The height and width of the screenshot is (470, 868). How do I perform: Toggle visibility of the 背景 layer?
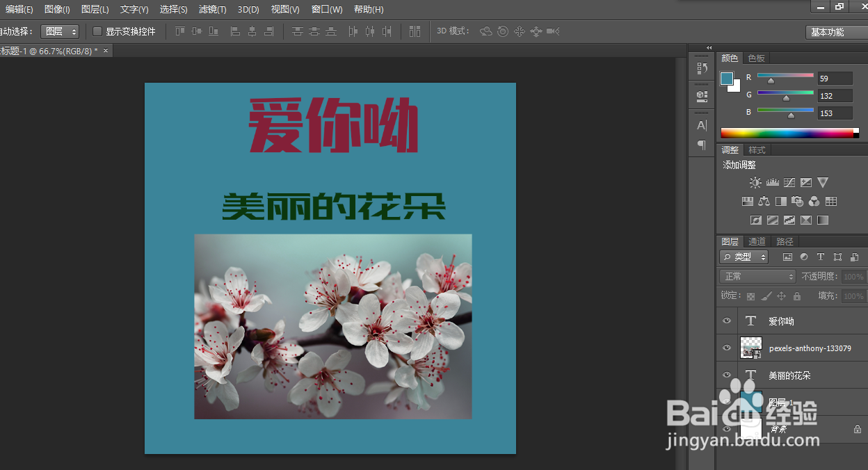727,429
